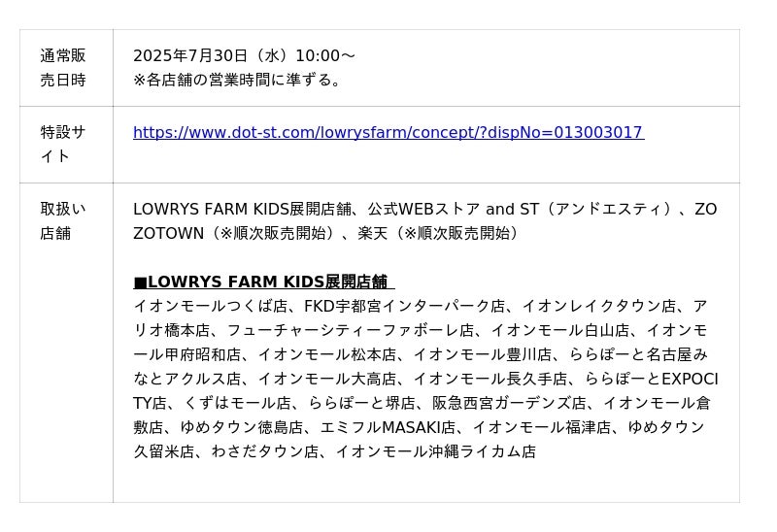Click the ■LOWRYS FARM KIDS展開店舗 heading

point(263,283)
